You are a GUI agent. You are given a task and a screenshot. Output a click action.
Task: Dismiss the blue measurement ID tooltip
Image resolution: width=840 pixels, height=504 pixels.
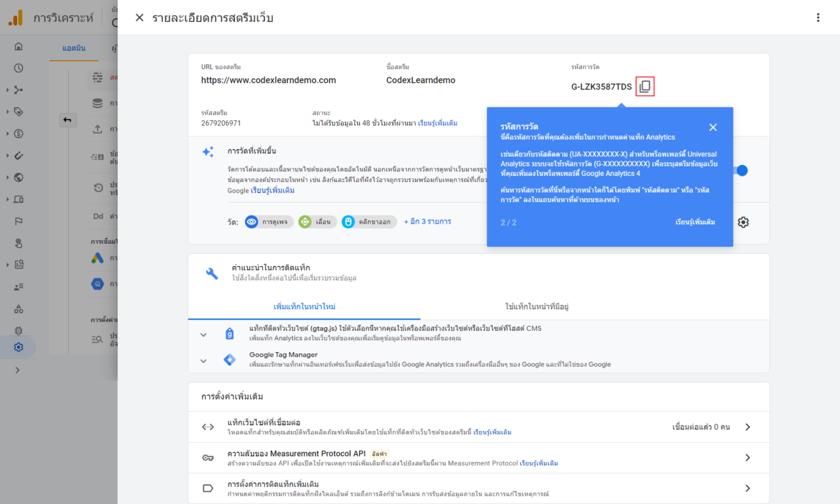(713, 127)
